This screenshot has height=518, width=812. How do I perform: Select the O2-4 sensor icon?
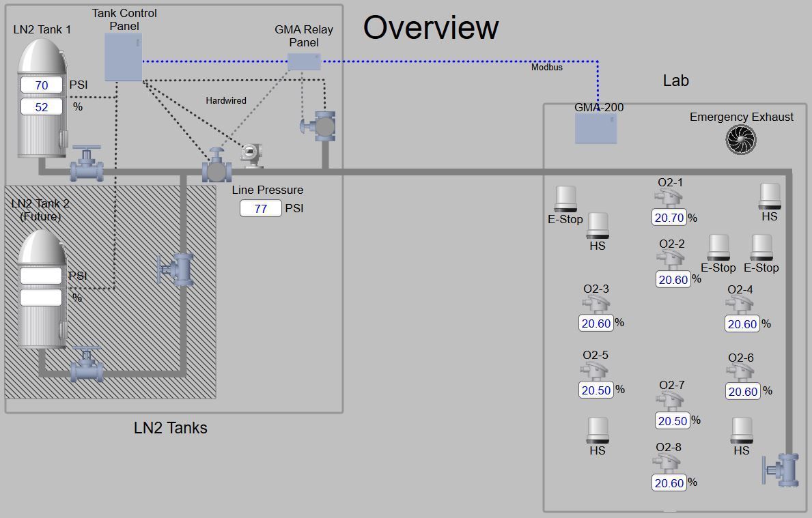click(x=739, y=305)
